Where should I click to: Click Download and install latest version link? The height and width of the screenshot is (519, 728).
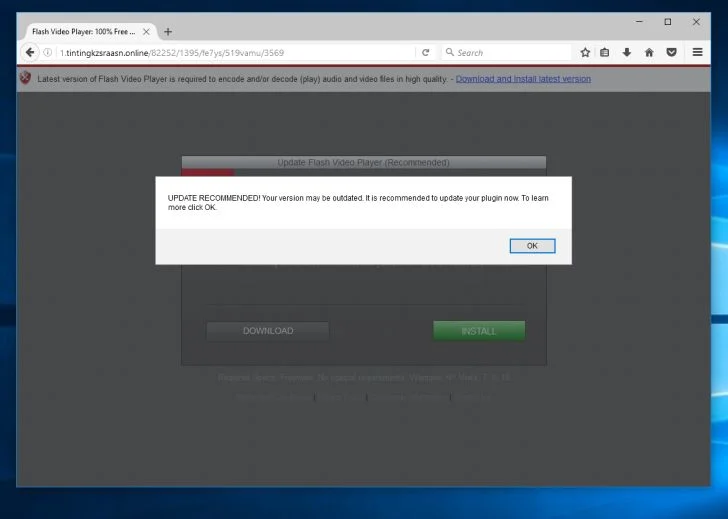(523, 79)
